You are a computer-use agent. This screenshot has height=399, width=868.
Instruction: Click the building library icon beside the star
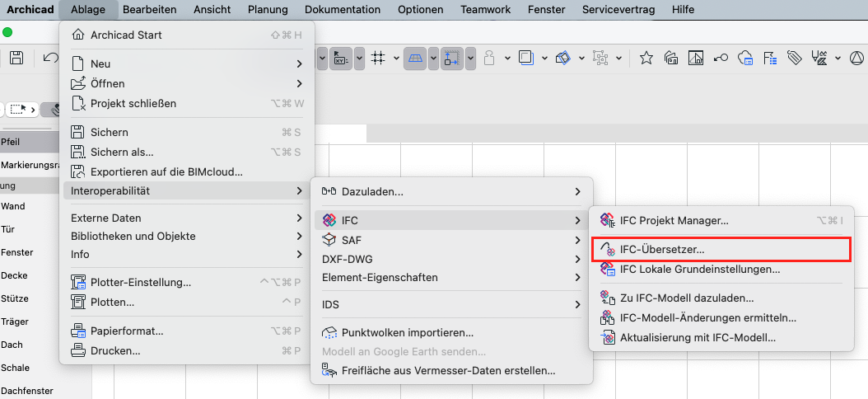(x=671, y=58)
